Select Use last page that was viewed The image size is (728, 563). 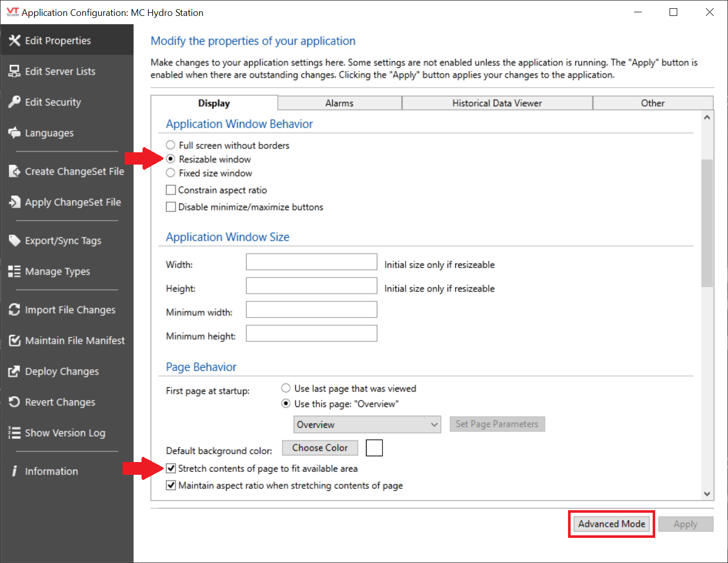[x=286, y=388]
